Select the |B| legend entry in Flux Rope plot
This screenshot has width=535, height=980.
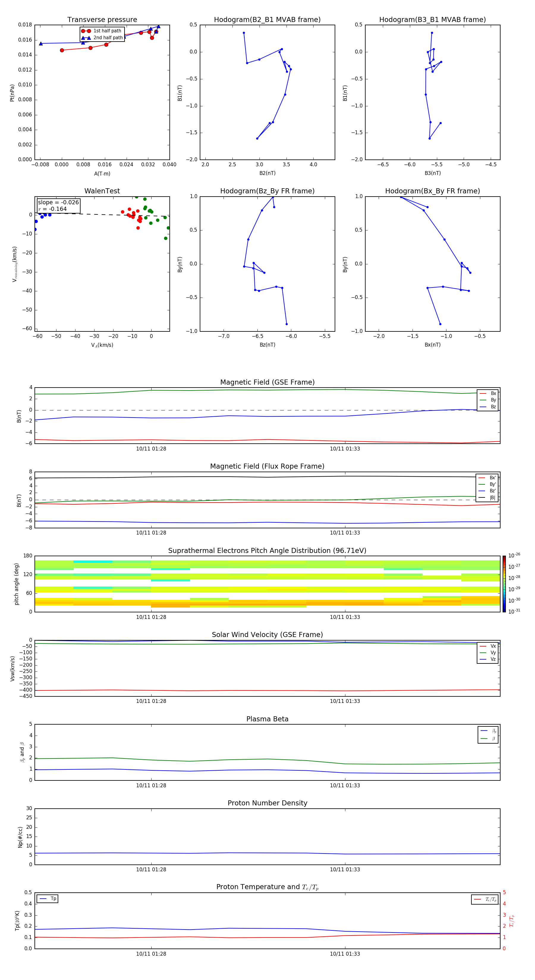point(487,498)
